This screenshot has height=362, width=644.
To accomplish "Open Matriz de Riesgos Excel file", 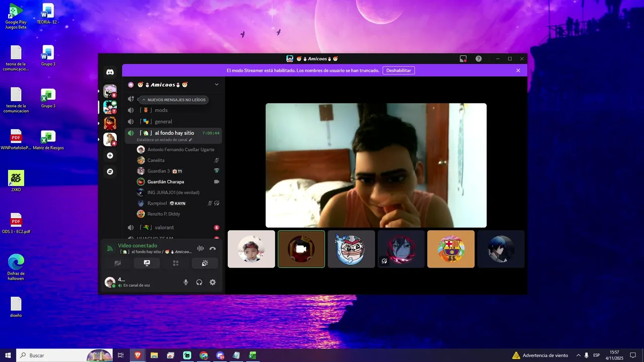I will click(48, 140).
